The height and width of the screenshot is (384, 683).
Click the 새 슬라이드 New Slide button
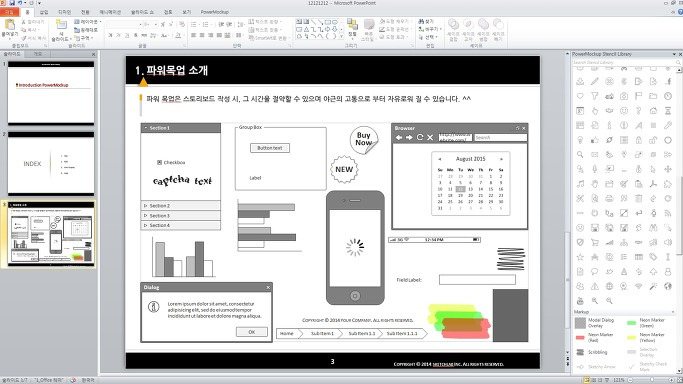pyautogui.click(x=61, y=30)
